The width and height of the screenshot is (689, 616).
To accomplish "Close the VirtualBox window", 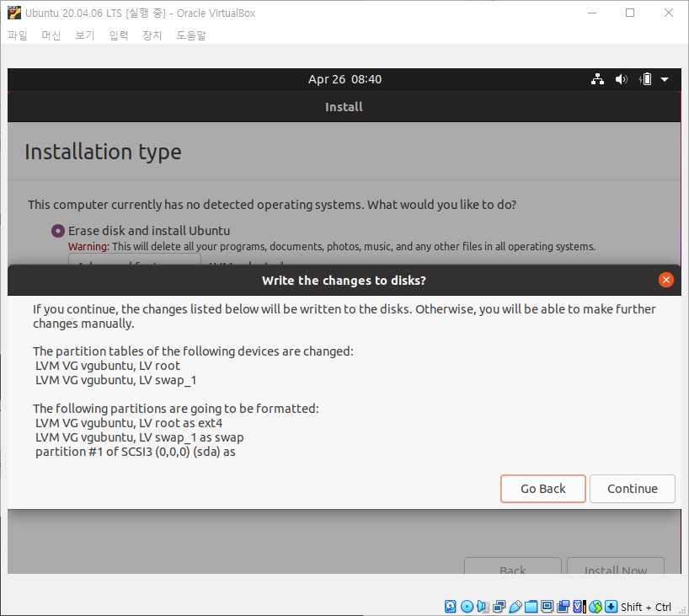I will [668, 13].
